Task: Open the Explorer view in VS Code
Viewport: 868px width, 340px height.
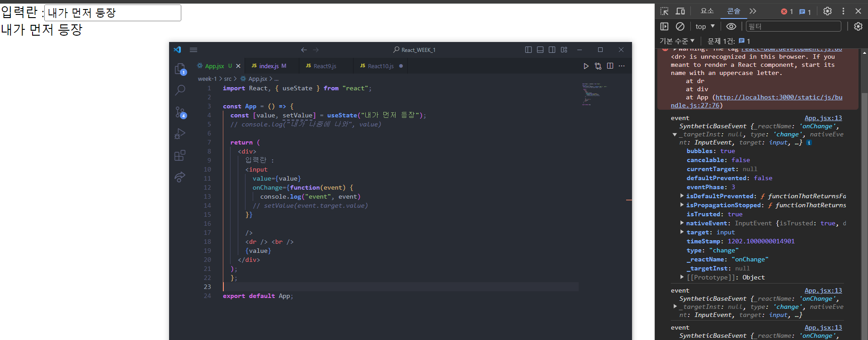Action: point(180,69)
